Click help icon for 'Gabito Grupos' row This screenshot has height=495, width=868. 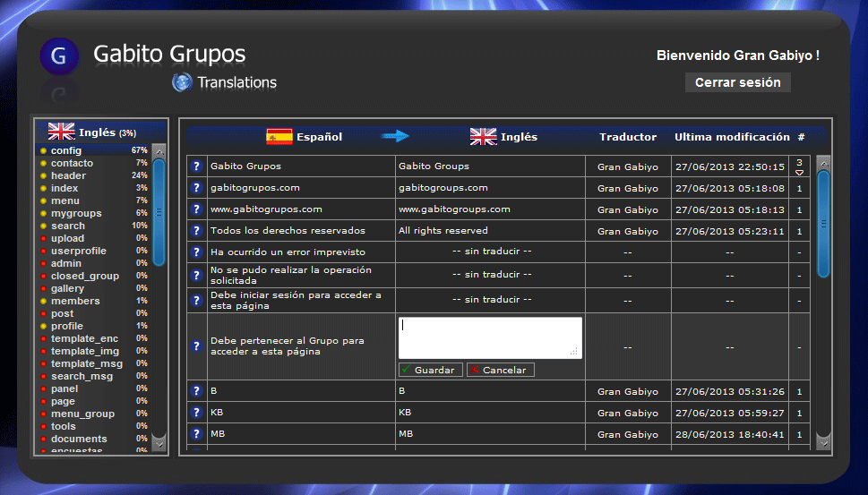click(196, 166)
